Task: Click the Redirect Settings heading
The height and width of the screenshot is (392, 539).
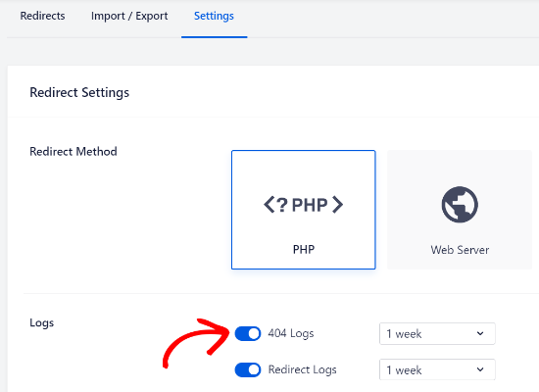Action: coord(79,92)
